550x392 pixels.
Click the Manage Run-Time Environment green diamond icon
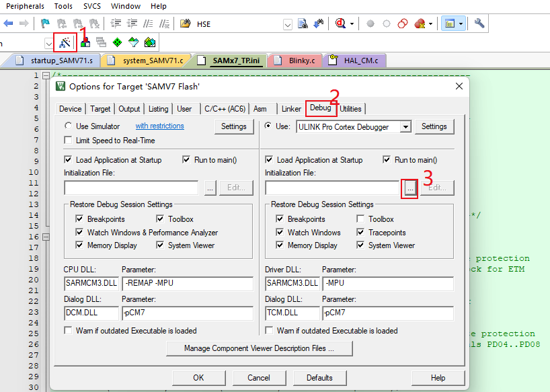pyautogui.click(x=117, y=42)
